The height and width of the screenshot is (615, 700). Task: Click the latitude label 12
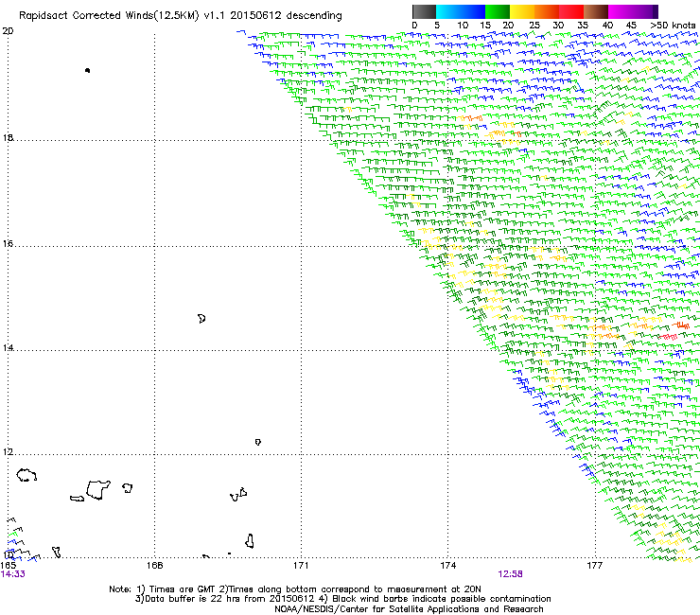tap(8, 452)
